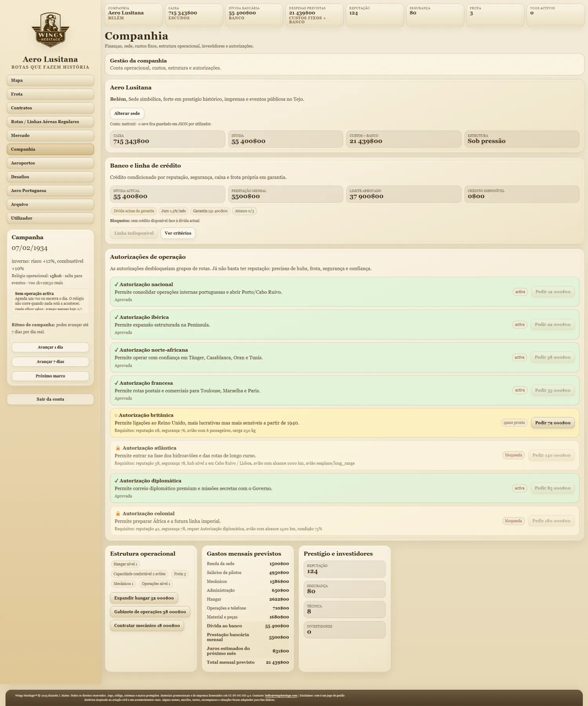Click the "Despesas previstas" card in the top bar
This screenshot has height=706, width=588.
(315, 15)
